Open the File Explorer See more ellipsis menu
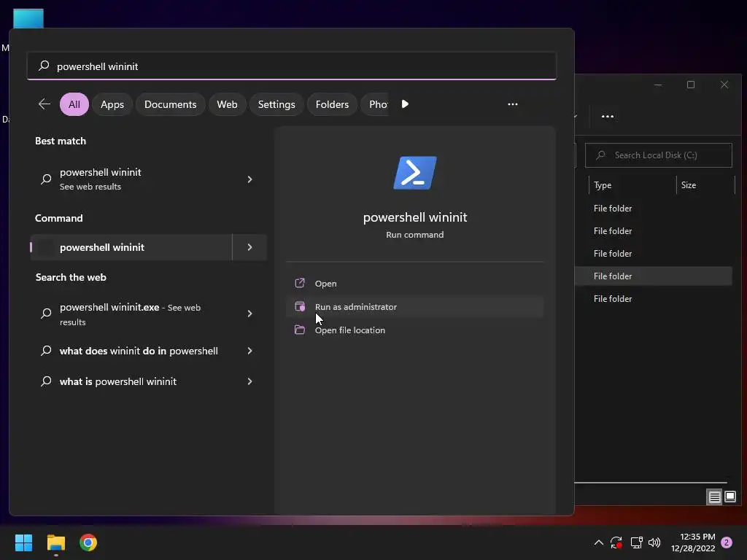The image size is (747, 560). 608,116
